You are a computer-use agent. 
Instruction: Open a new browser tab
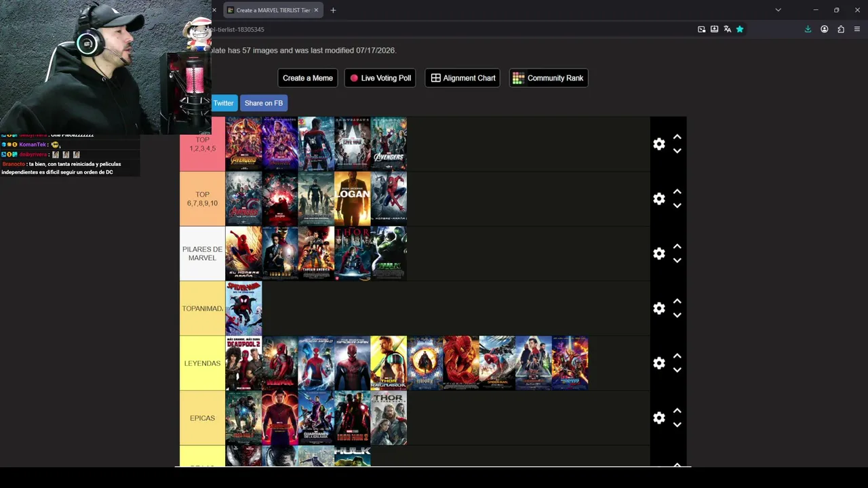[x=333, y=10]
